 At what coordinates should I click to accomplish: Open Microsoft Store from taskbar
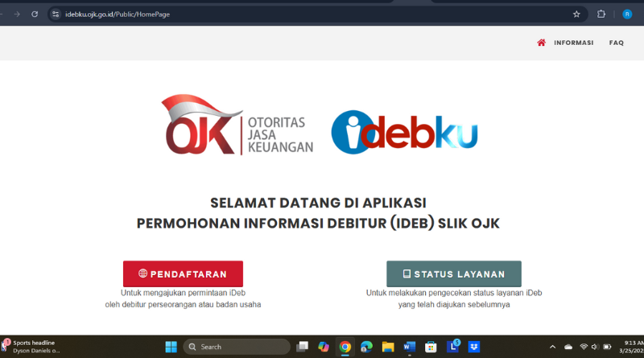(431, 347)
